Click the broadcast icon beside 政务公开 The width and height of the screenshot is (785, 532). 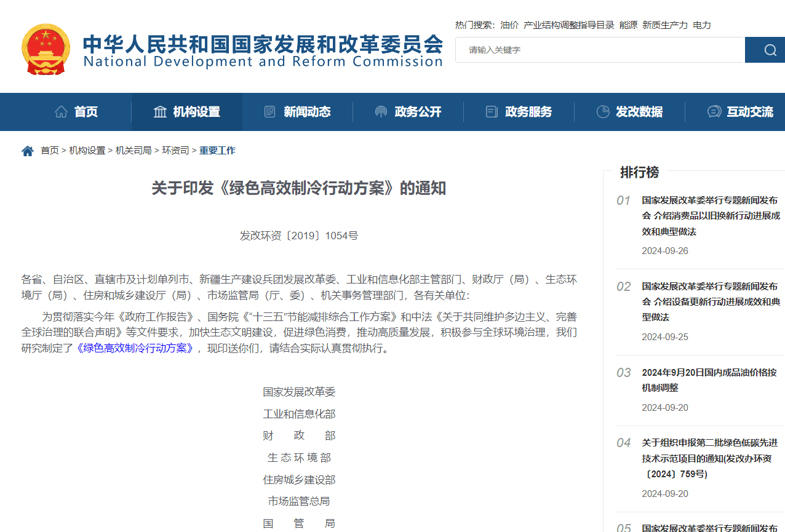381,112
